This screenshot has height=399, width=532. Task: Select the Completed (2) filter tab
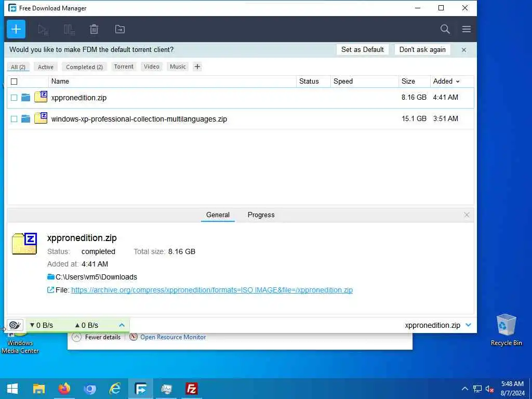click(x=85, y=67)
